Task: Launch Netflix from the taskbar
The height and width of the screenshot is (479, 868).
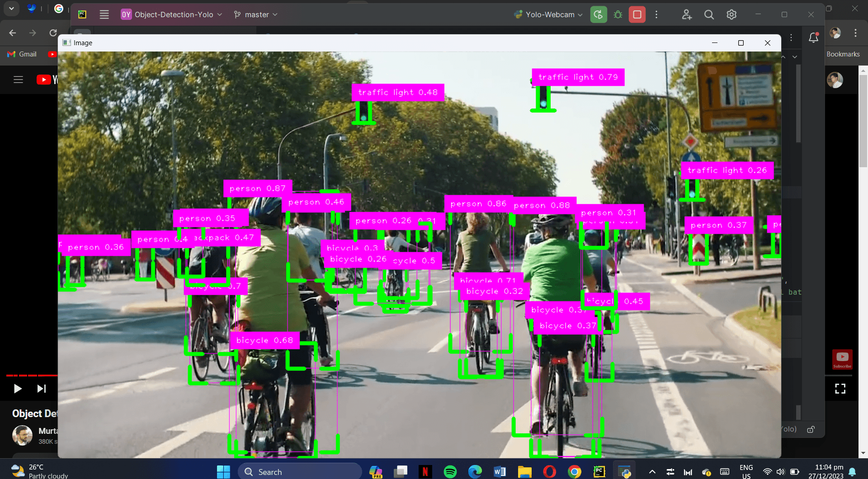Action: (x=425, y=472)
